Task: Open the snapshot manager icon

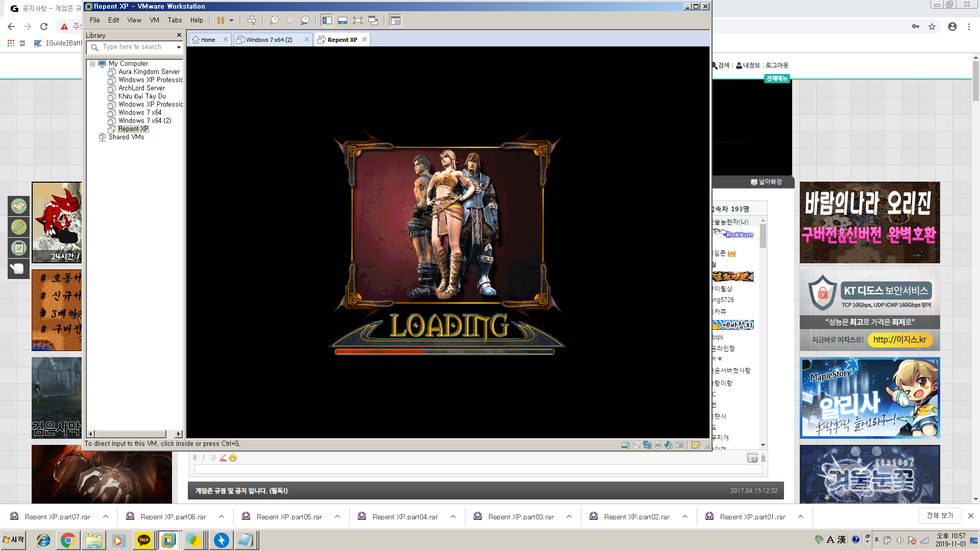Action: (x=305, y=20)
